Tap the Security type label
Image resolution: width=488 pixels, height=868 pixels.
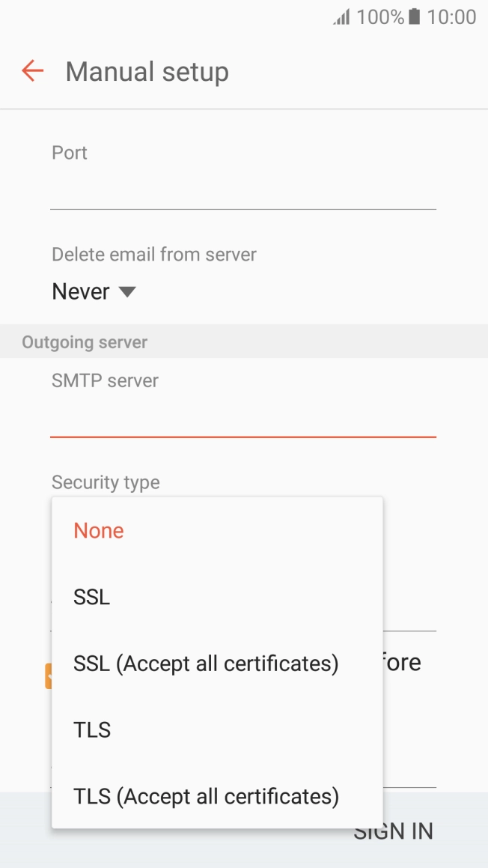[106, 482]
